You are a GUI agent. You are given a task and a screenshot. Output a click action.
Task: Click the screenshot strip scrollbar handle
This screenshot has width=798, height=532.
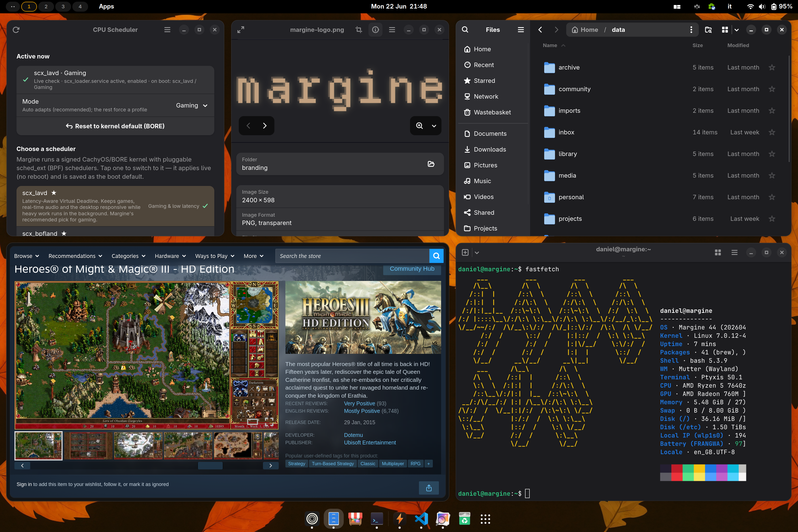tap(210, 466)
